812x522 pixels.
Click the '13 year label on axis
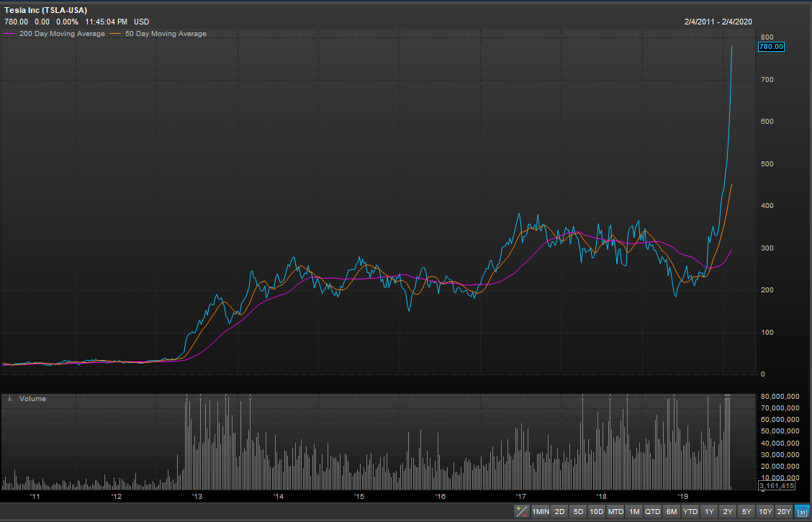[x=197, y=497]
